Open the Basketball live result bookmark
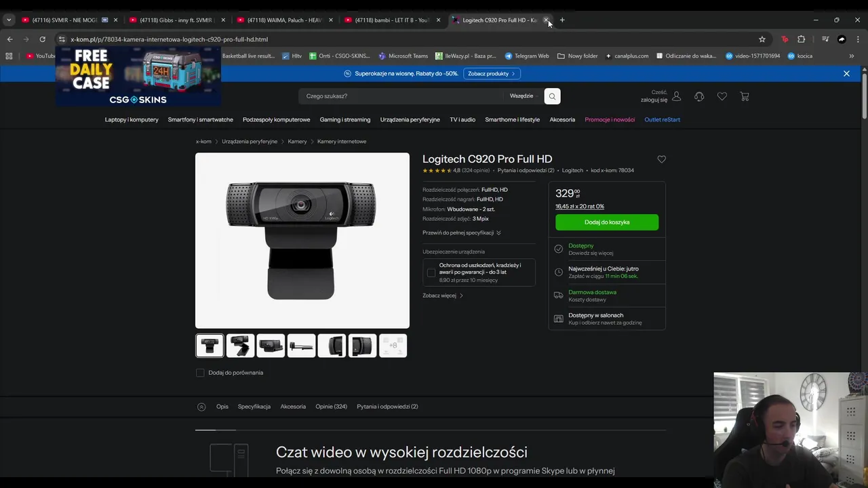The height and width of the screenshot is (488, 868). (248, 56)
